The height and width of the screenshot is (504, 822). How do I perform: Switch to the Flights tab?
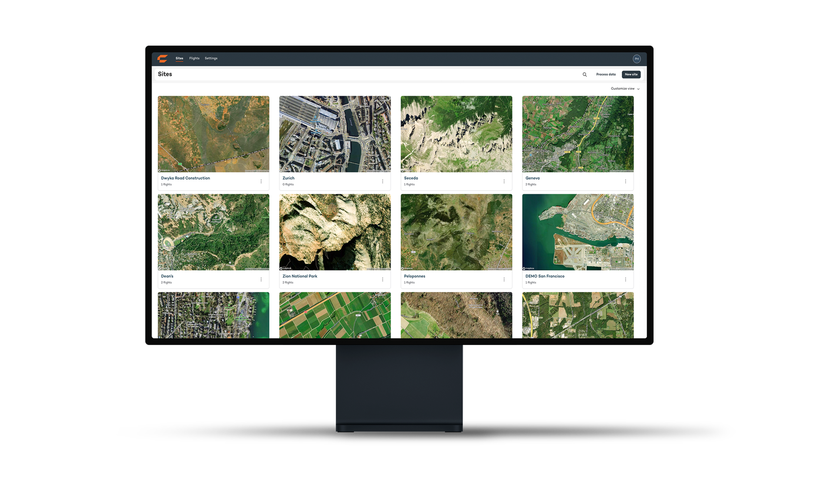point(194,59)
